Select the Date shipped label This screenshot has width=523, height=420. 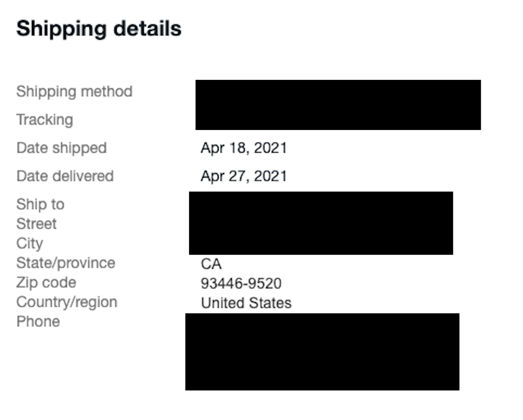(x=61, y=148)
